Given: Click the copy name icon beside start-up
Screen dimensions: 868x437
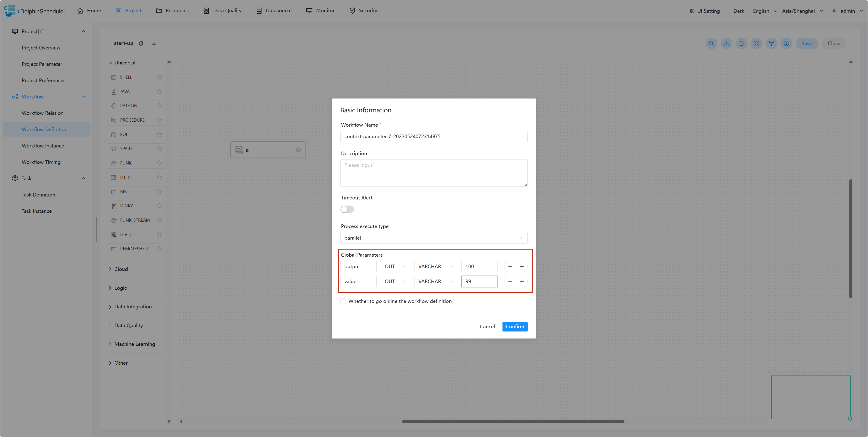Looking at the screenshot, I should (x=141, y=43).
